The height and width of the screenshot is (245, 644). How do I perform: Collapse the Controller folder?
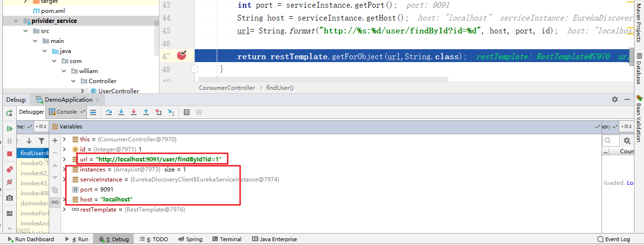pos(73,81)
